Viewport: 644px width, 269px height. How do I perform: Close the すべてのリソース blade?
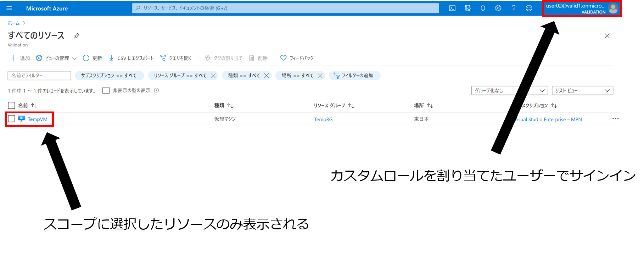tap(607, 36)
